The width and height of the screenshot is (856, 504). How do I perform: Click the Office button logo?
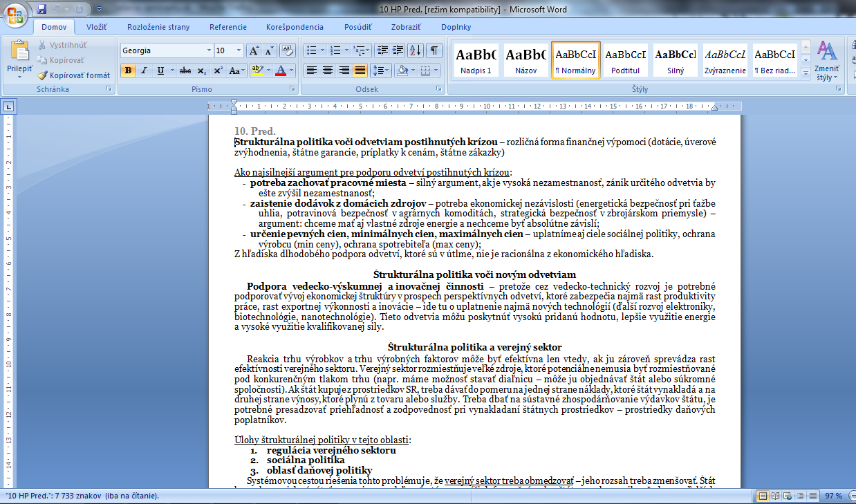15,12
